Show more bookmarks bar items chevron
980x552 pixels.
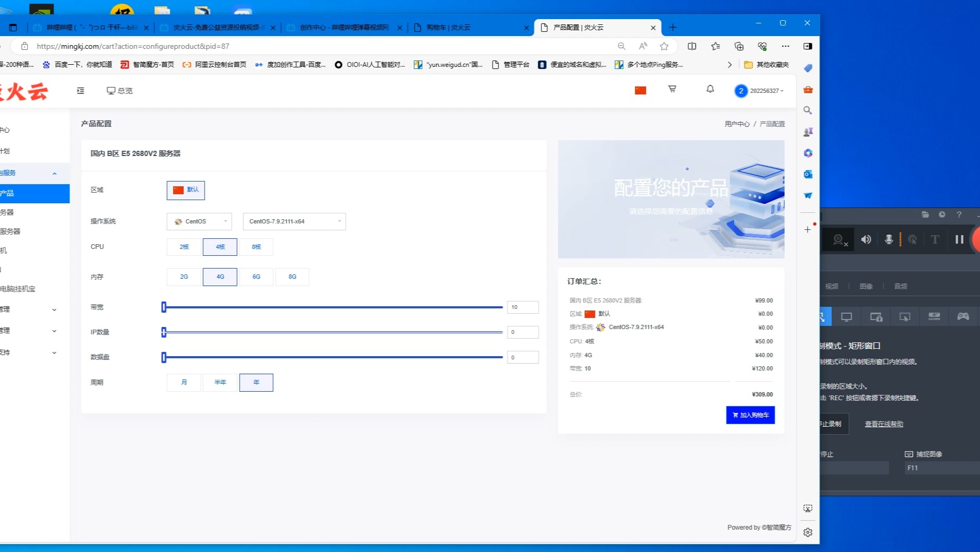point(730,65)
